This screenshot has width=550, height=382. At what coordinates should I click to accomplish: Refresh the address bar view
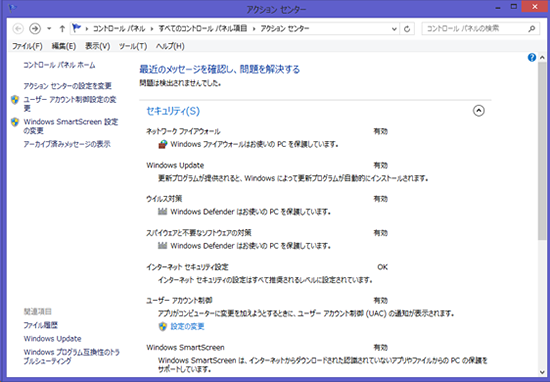point(407,29)
